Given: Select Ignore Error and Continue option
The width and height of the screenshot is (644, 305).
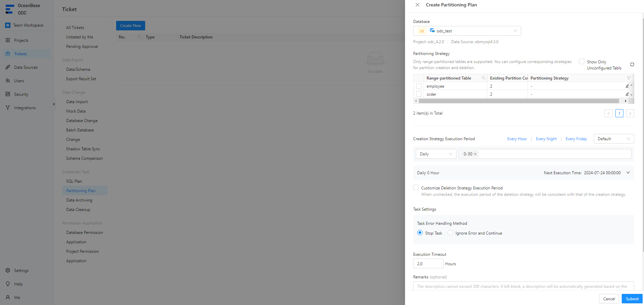Looking at the screenshot, I should [x=450, y=233].
